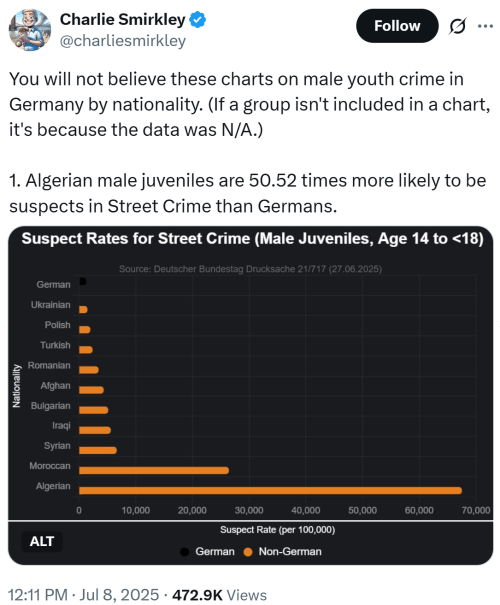Click the Syrian bar in the chart

point(98,450)
